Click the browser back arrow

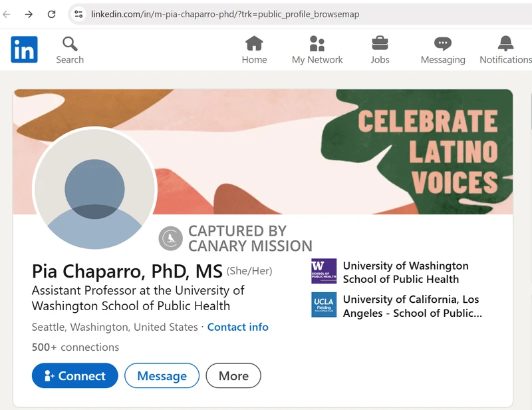point(7,14)
